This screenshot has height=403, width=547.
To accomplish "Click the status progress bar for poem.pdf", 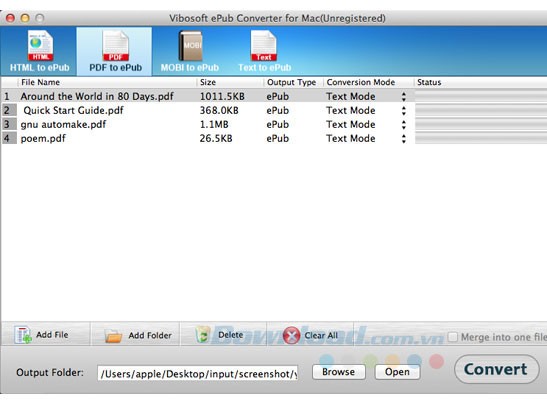I will [x=481, y=139].
